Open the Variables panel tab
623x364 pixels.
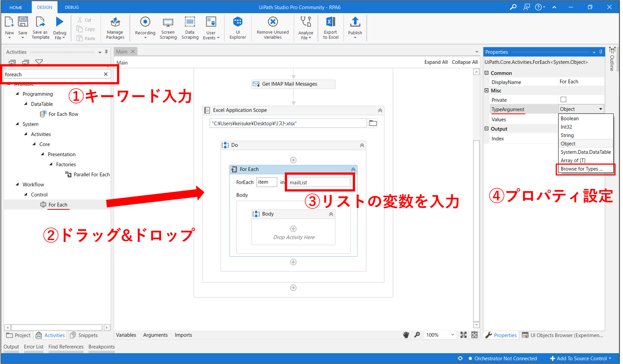126,335
